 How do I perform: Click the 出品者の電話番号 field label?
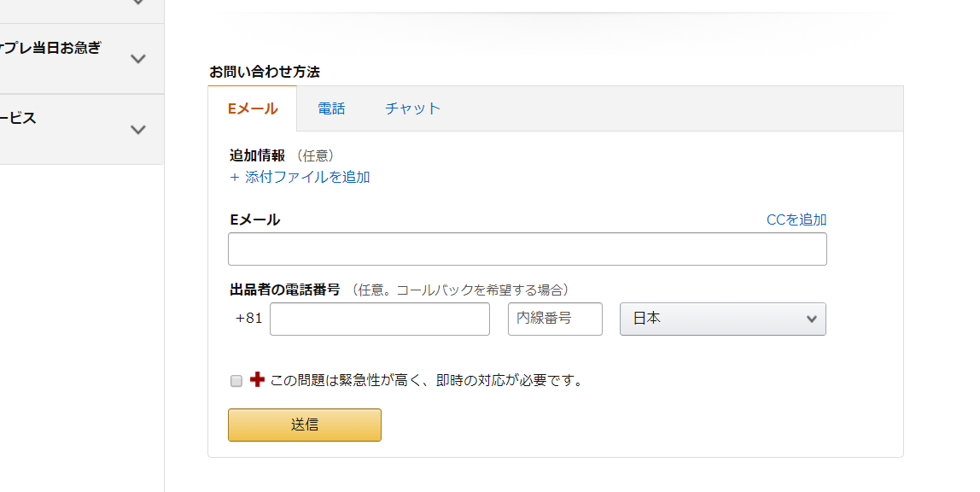click(285, 290)
